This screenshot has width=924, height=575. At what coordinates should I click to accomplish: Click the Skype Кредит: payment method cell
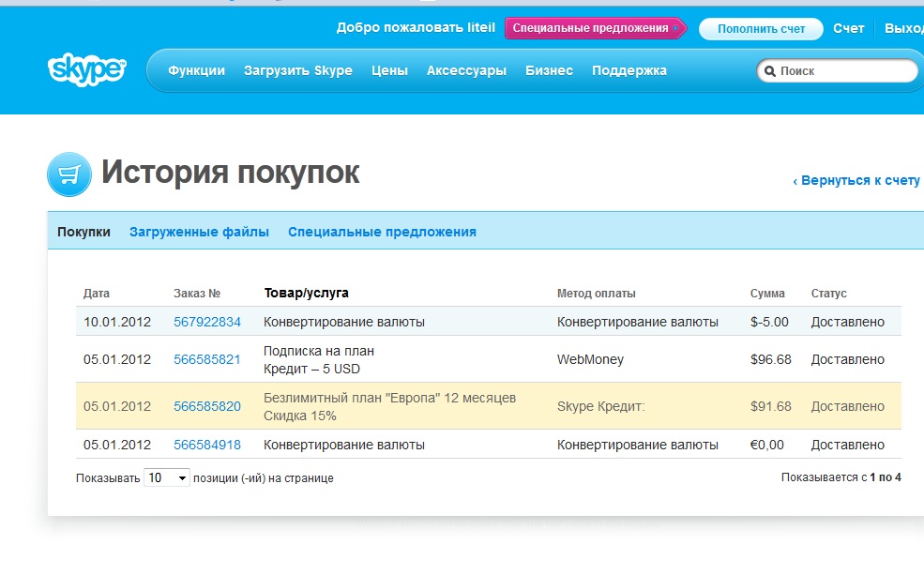click(601, 406)
